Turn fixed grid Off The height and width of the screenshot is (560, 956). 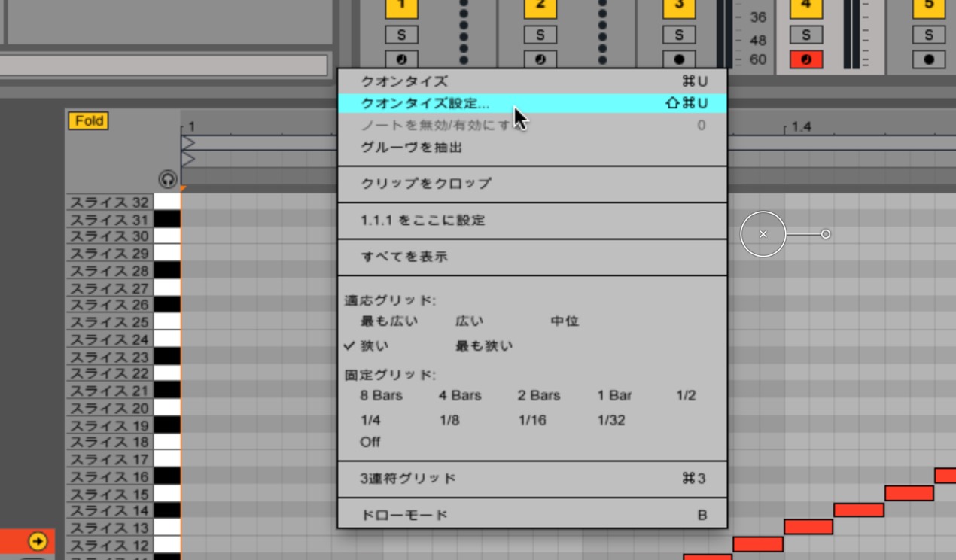point(370,442)
